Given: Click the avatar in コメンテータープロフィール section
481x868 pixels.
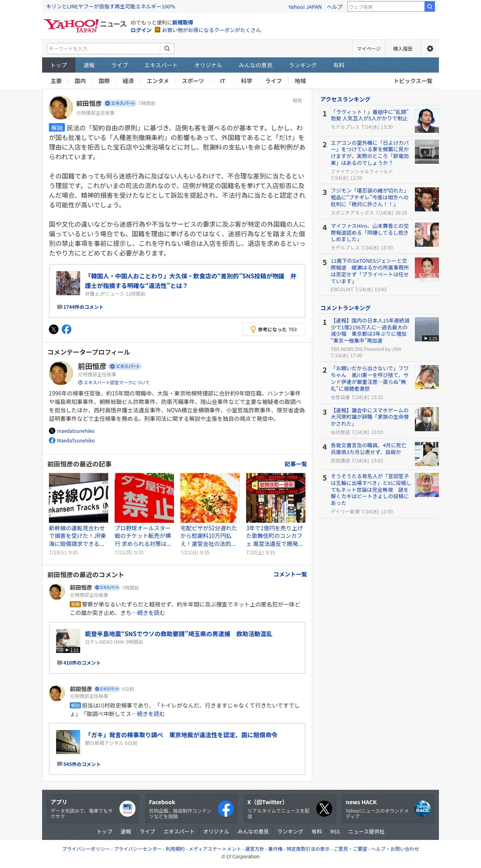Looking at the screenshot, I should (x=61, y=373).
